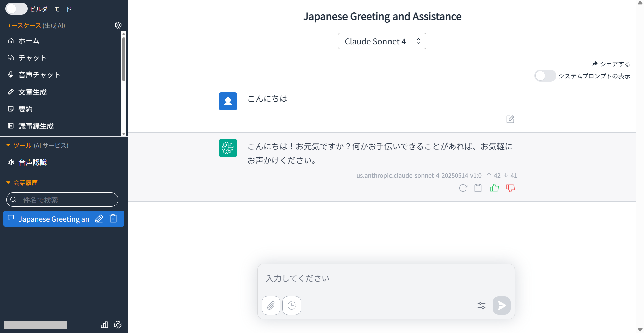
Task: Click the thumbs up feedback icon
Action: click(x=494, y=188)
